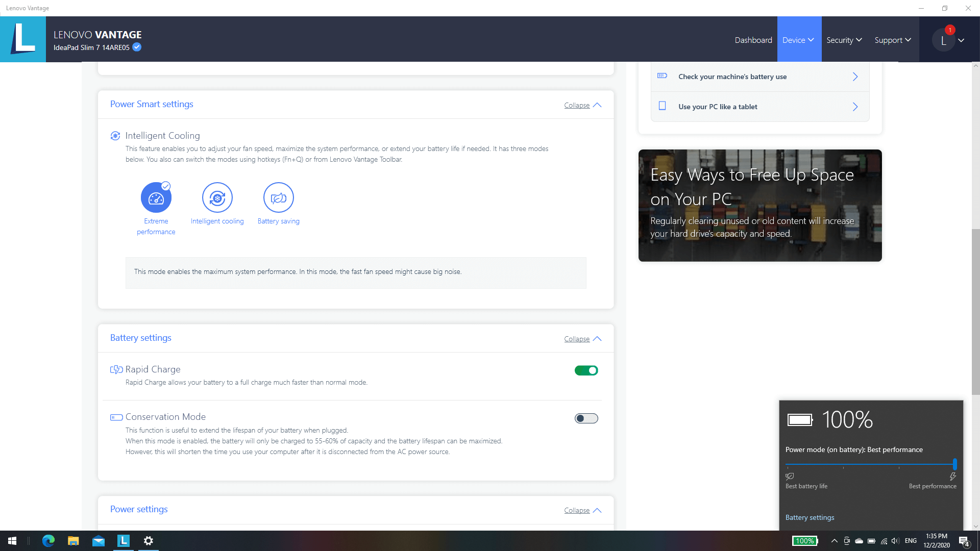Go to the Dashboard tab
Image resolution: width=980 pixels, height=551 pixels.
tap(753, 40)
